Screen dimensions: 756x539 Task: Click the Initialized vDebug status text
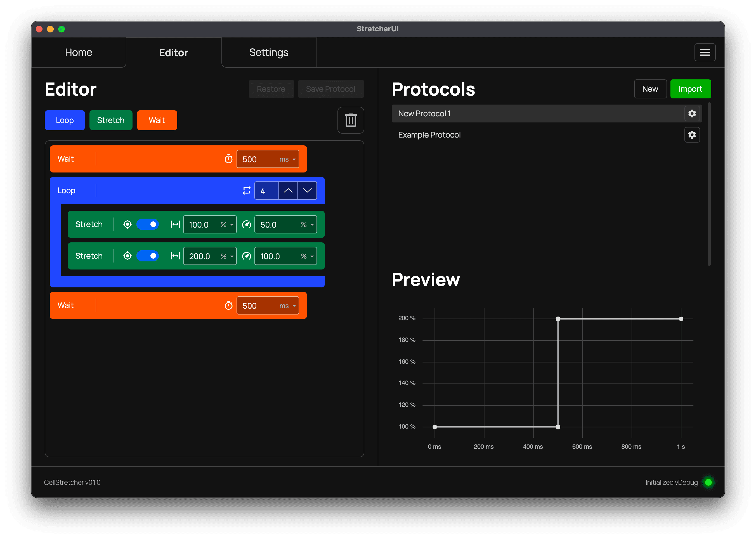click(x=671, y=482)
